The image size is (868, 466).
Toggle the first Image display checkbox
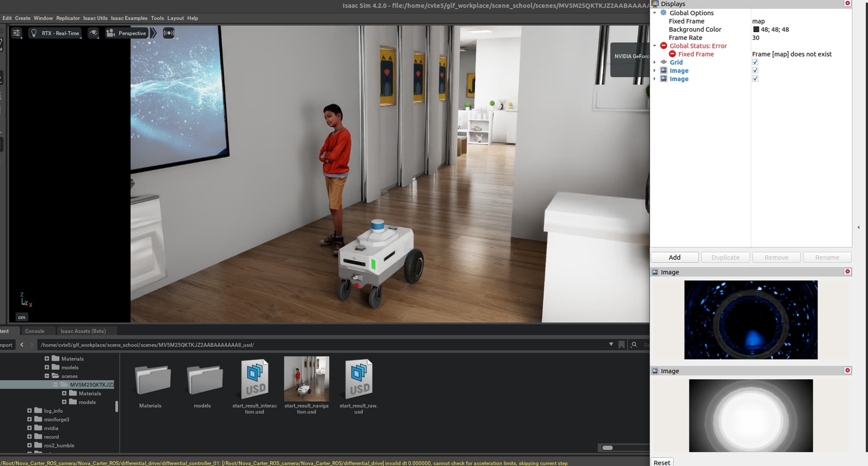755,71
